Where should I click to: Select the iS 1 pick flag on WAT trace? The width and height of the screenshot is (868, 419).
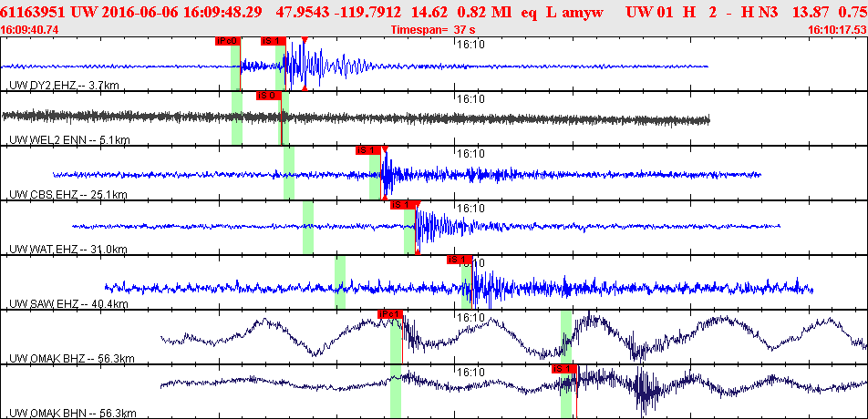pos(402,205)
